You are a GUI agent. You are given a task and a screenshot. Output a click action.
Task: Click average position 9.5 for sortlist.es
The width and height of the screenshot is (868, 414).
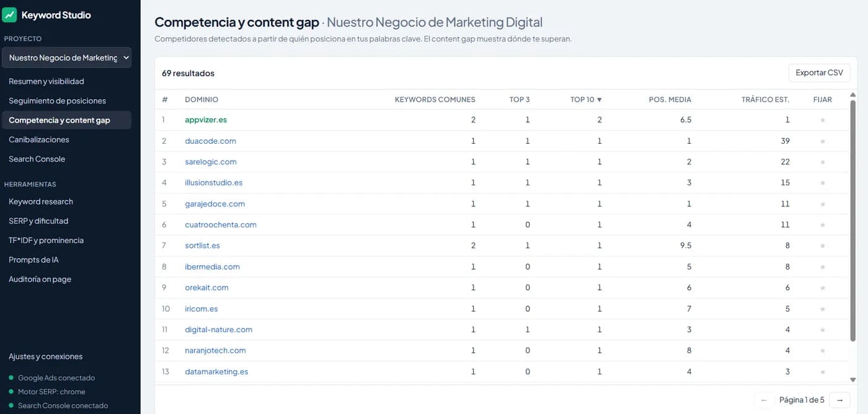685,246
